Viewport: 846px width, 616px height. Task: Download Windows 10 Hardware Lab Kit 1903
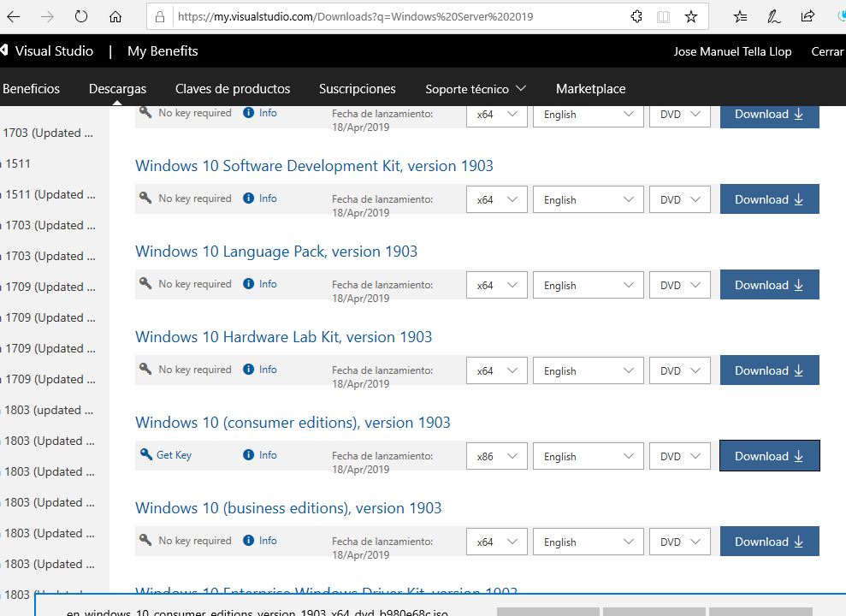pyautogui.click(x=769, y=370)
